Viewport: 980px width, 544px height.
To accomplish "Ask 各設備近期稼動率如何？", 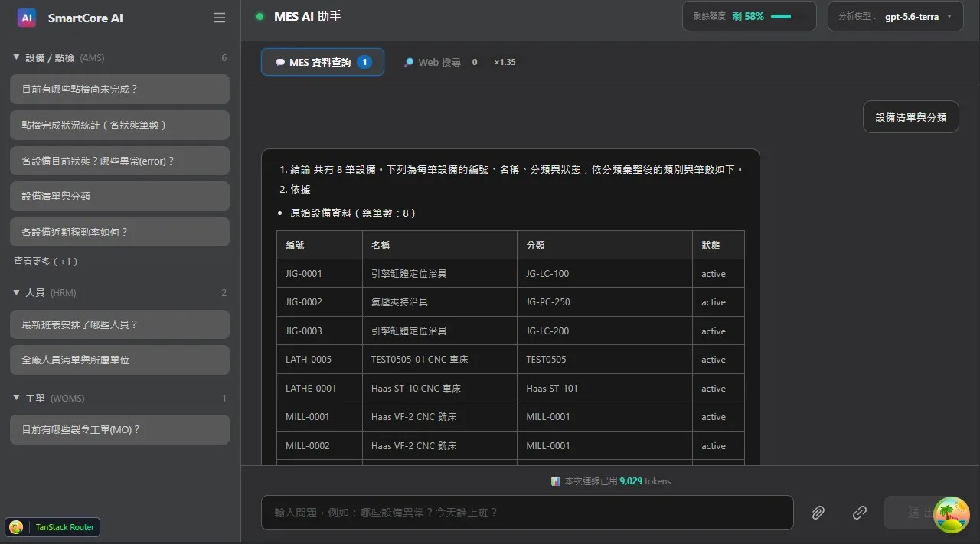I will click(x=119, y=232).
